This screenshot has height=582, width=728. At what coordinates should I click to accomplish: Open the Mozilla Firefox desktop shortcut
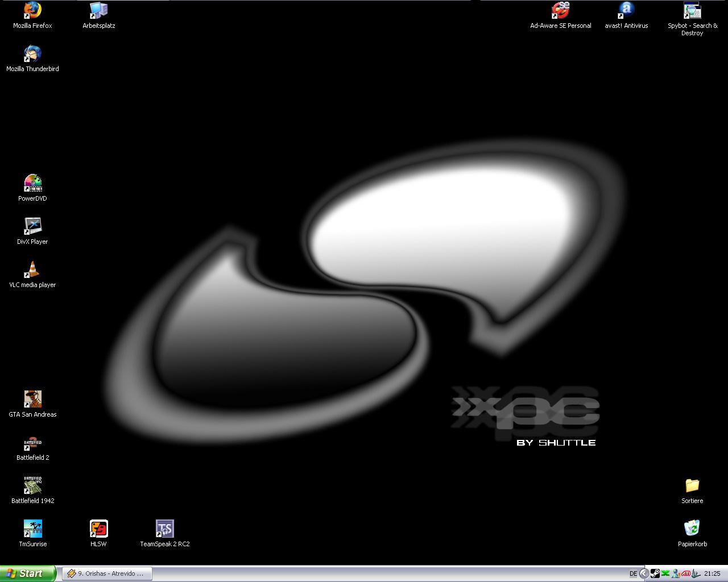(32, 11)
